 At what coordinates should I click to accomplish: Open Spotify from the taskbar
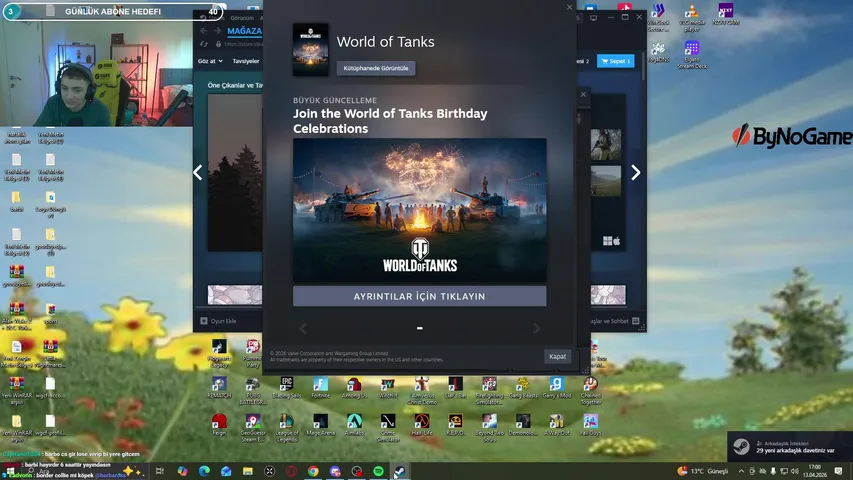(x=378, y=471)
